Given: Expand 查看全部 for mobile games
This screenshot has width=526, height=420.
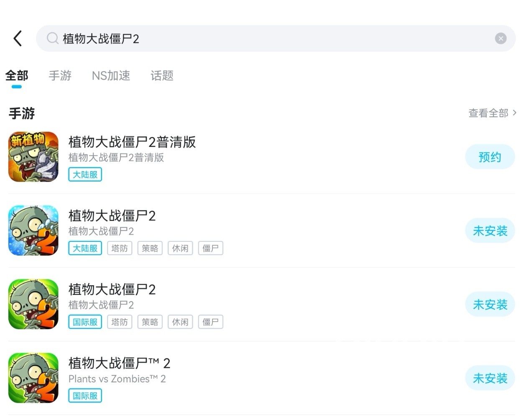Looking at the screenshot, I should tap(492, 113).
